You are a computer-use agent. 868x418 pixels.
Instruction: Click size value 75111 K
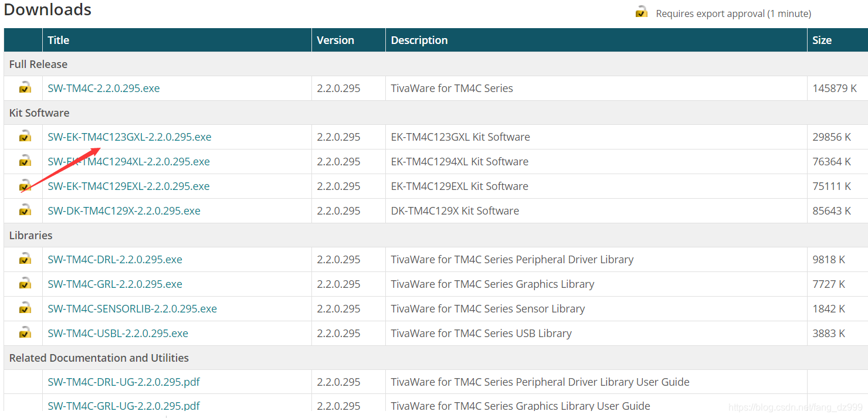pos(832,186)
